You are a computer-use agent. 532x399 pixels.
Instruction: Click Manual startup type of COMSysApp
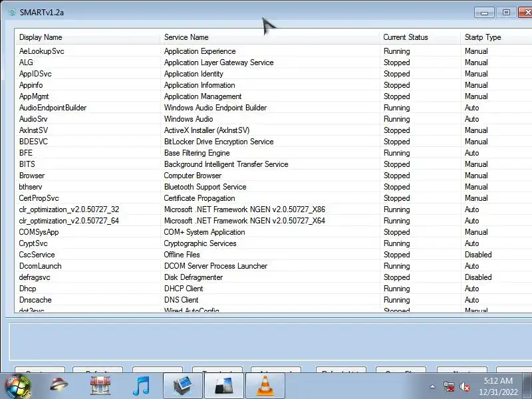pyautogui.click(x=476, y=232)
